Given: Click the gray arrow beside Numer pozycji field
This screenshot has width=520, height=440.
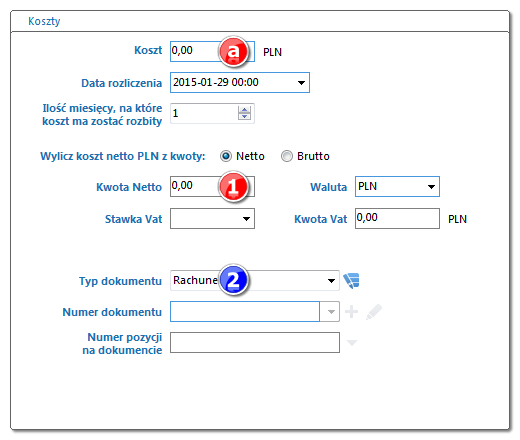Looking at the screenshot, I should 352,342.
